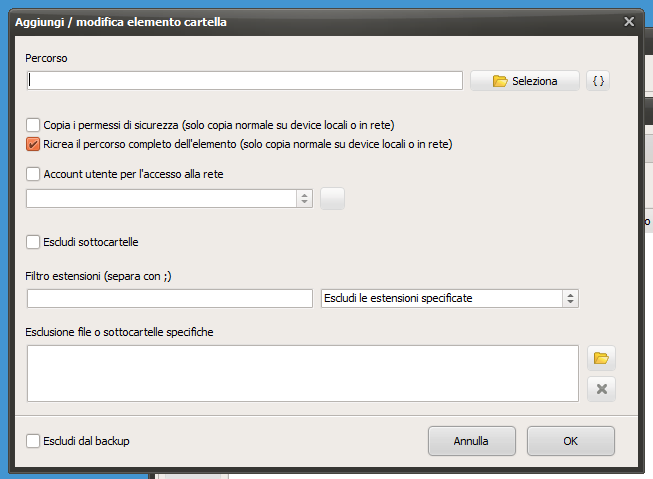Enable the Escludi sottocartelle checkbox
This screenshot has height=479, width=653.
pos(33,242)
